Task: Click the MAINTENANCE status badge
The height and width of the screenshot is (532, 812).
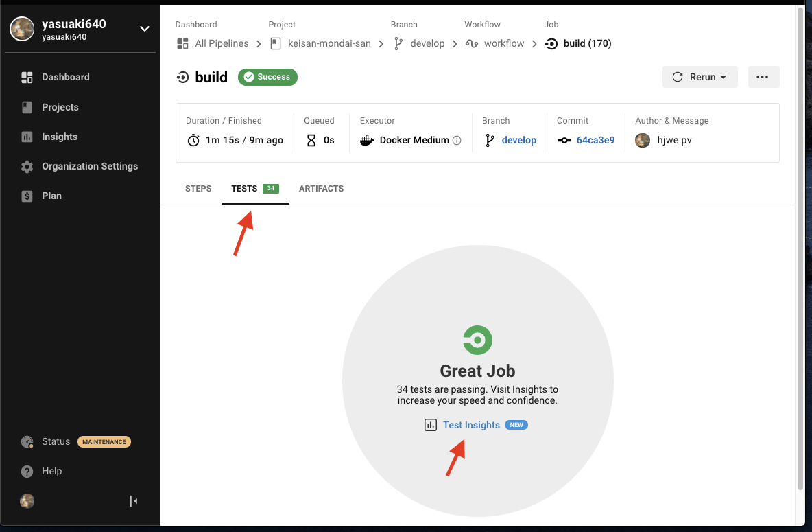Action: click(x=104, y=442)
